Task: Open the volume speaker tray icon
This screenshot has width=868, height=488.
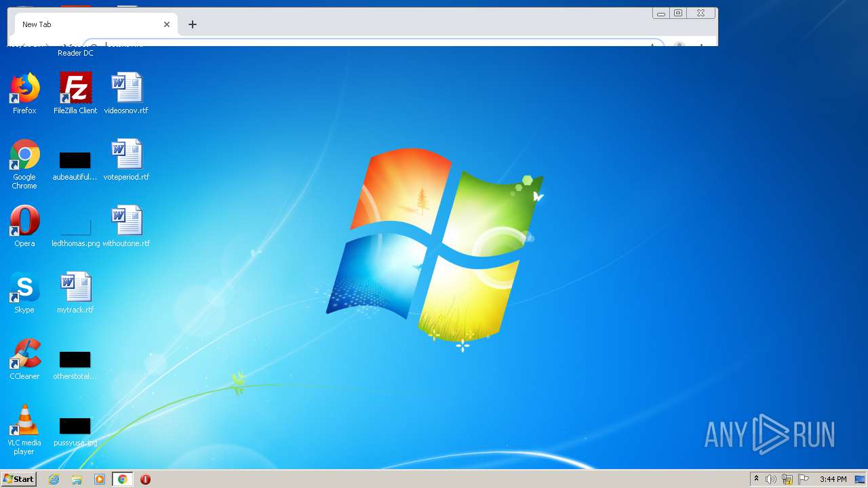Action: coord(771,479)
